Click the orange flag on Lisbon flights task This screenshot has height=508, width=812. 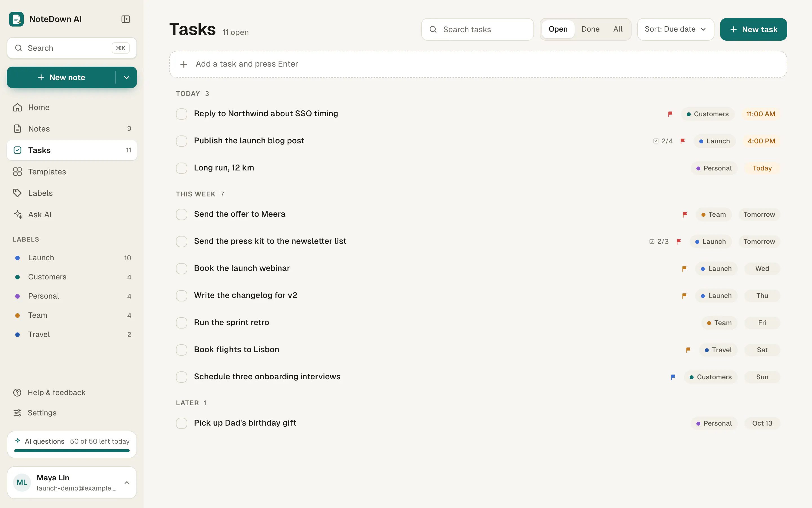pyautogui.click(x=688, y=350)
